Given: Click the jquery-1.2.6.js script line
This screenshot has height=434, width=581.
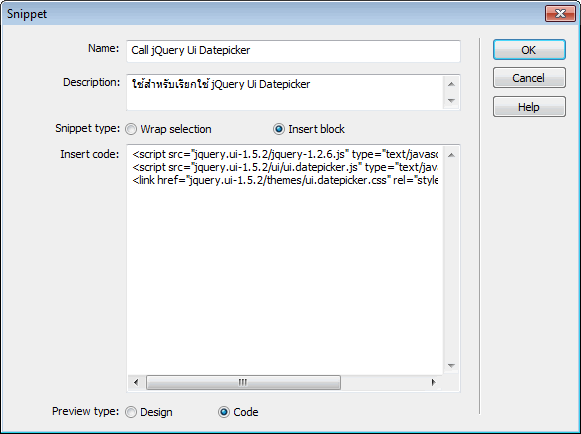Looking at the screenshot, I should [x=285, y=154].
